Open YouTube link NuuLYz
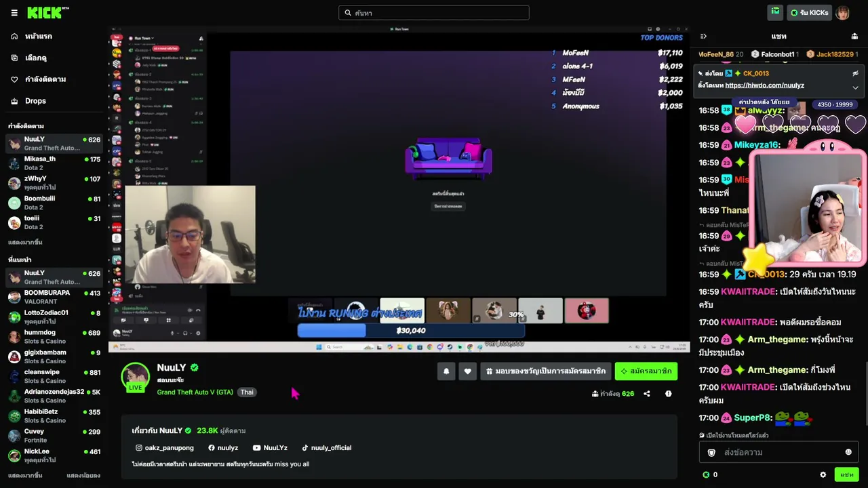 point(270,447)
